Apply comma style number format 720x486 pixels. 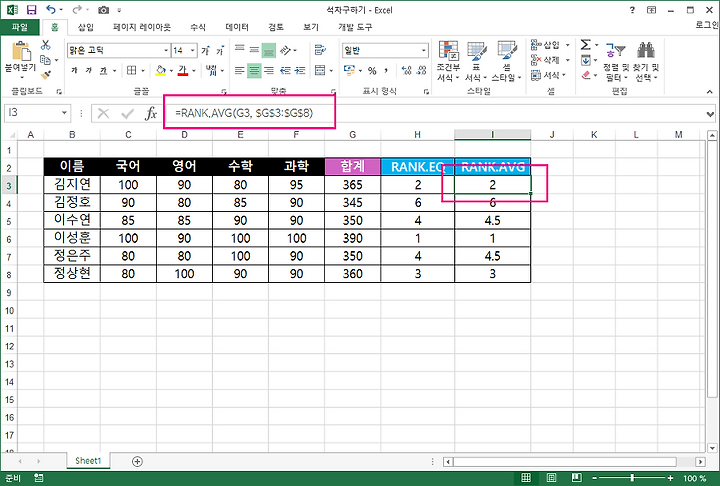pyautogui.click(x=386, y=71)
